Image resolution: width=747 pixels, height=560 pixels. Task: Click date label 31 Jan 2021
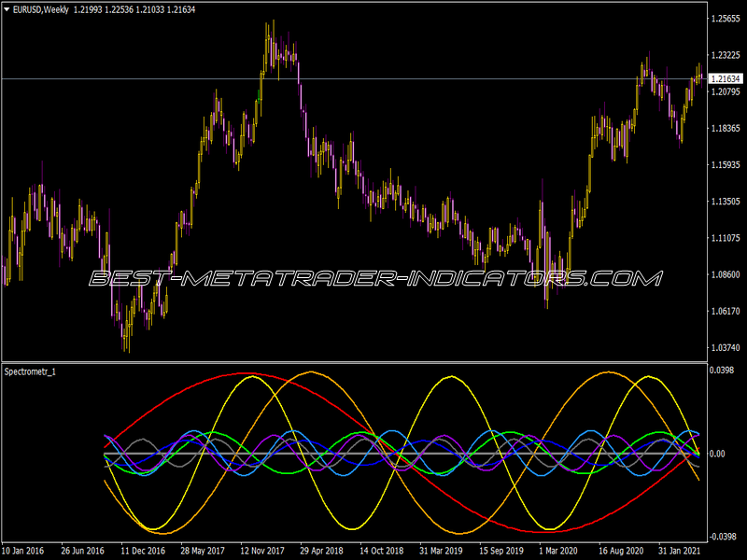coord(680,551)
